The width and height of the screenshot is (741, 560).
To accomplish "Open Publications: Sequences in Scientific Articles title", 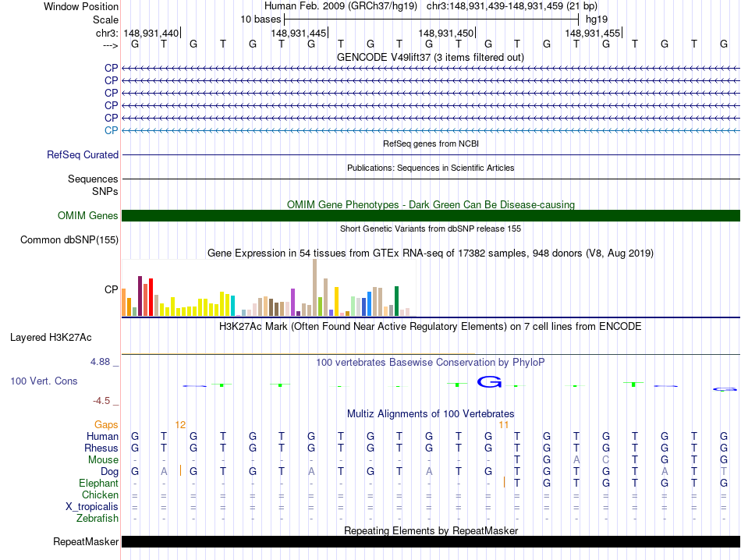I will click(x=431, y=168).
